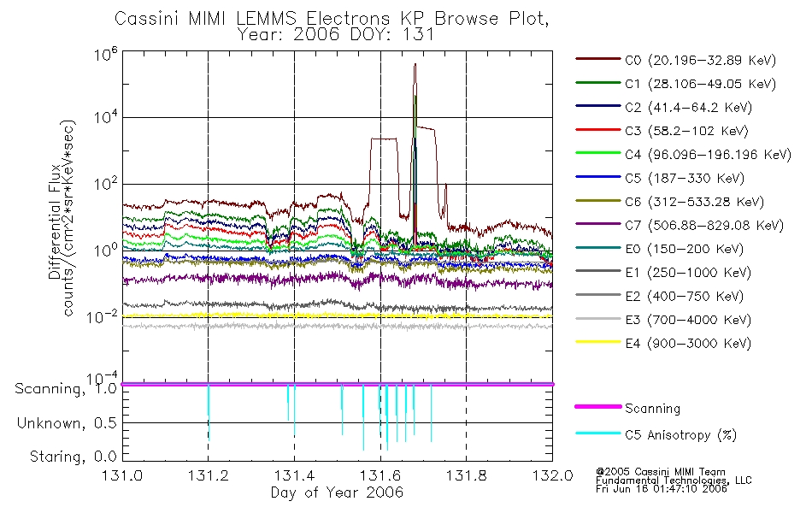Click the tallest C0 flux spike peak

click(415, 65)
